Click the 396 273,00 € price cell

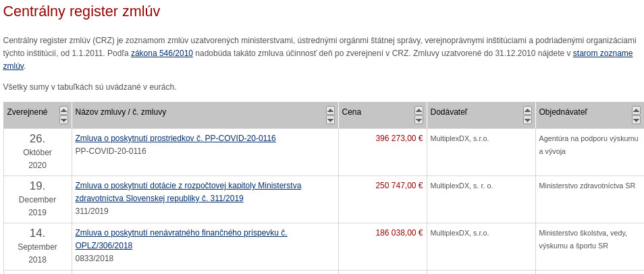tap(399, 138)
